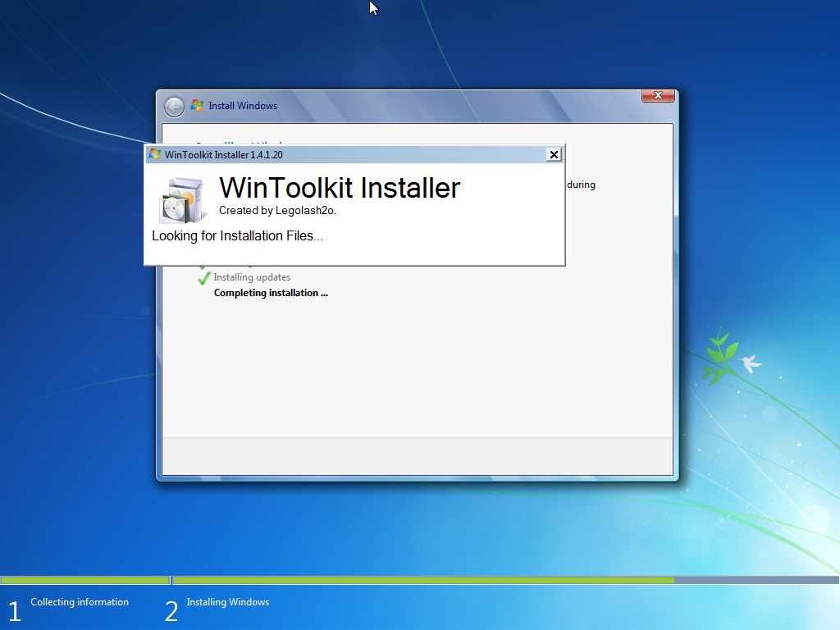Click the 'Installing Windows' step label
The height and width of the screenshot is (630, 840).
click(x=228, y=602)
